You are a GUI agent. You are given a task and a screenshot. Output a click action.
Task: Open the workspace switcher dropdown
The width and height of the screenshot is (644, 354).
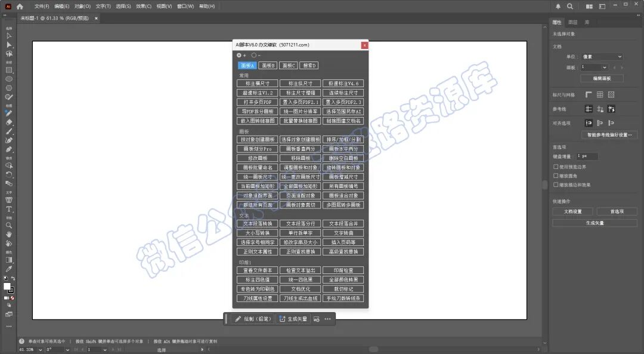(x=602, y=6)
